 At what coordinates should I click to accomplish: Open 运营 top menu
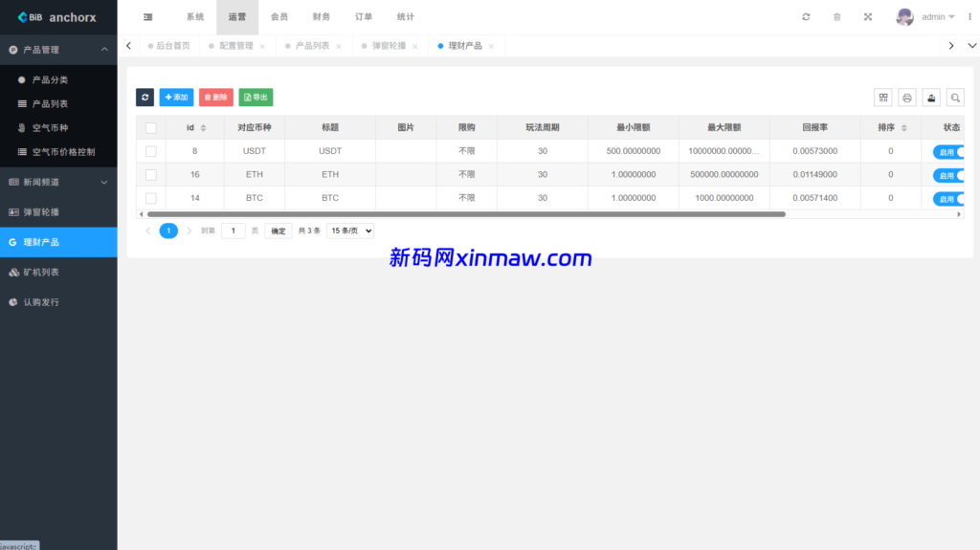click(237, 17)
